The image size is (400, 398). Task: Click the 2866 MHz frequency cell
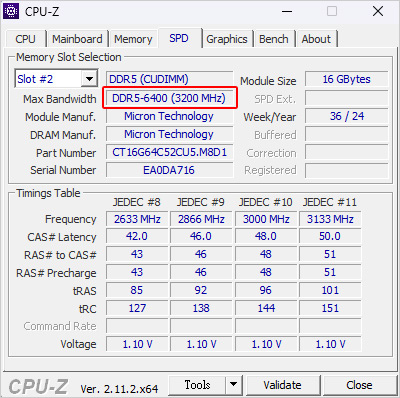(201, 219)
